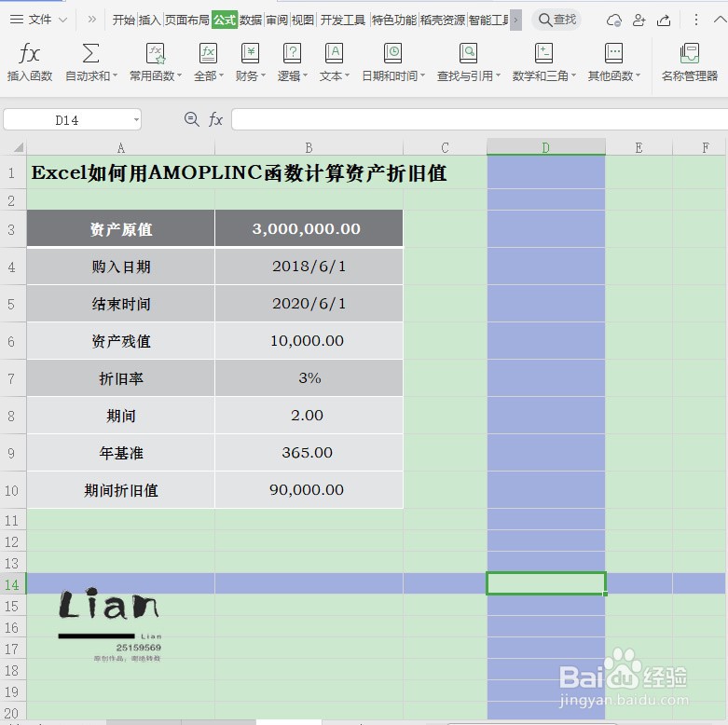728x725 pixels.
Task: Switch to the 数据 tab
Action: coord(251,20)
